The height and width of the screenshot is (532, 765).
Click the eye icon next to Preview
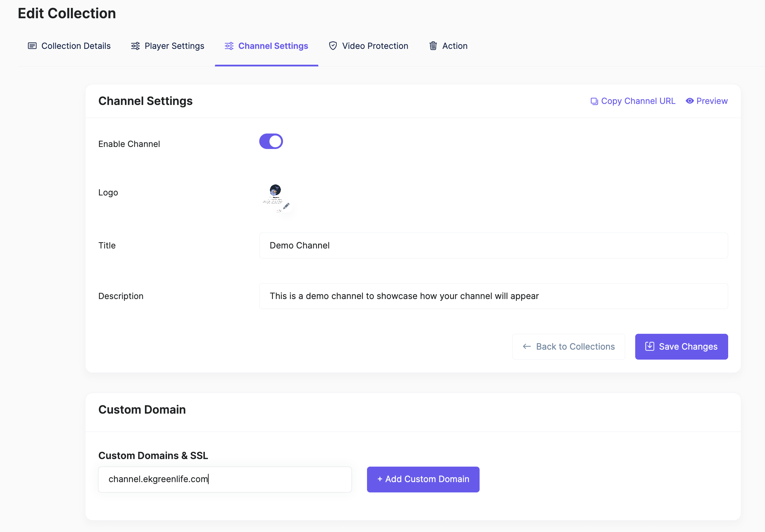tap(690, 101)
